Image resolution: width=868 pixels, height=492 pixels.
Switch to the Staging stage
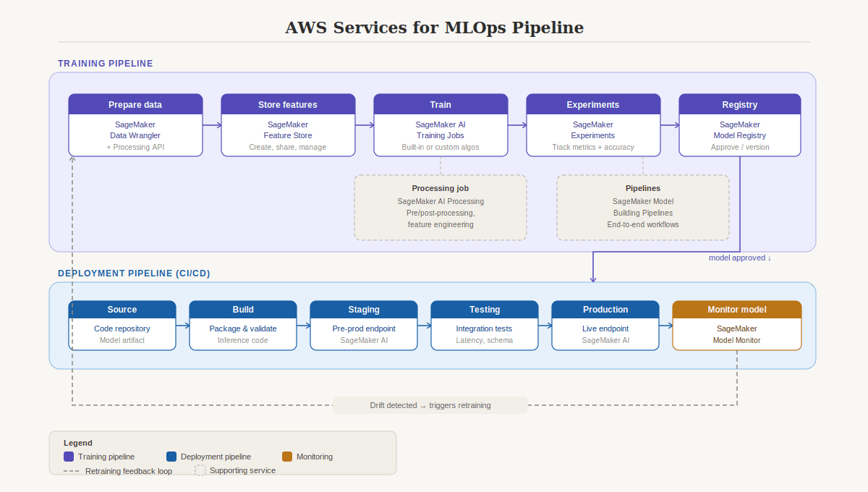363,324
